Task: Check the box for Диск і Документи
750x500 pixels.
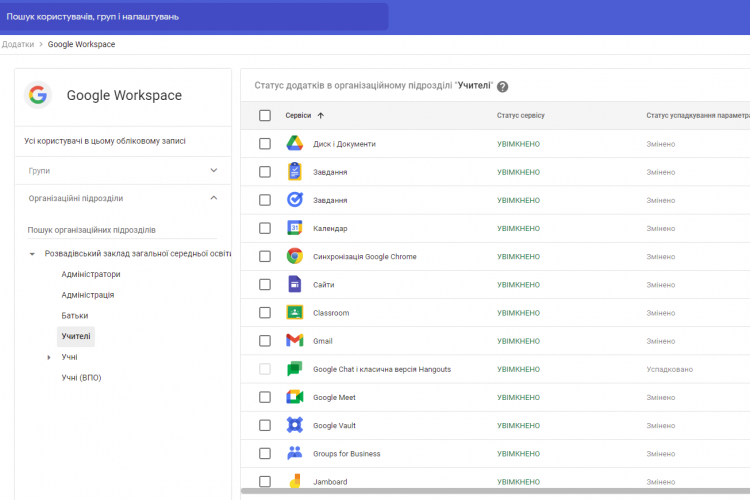Action: pos(265,144)
